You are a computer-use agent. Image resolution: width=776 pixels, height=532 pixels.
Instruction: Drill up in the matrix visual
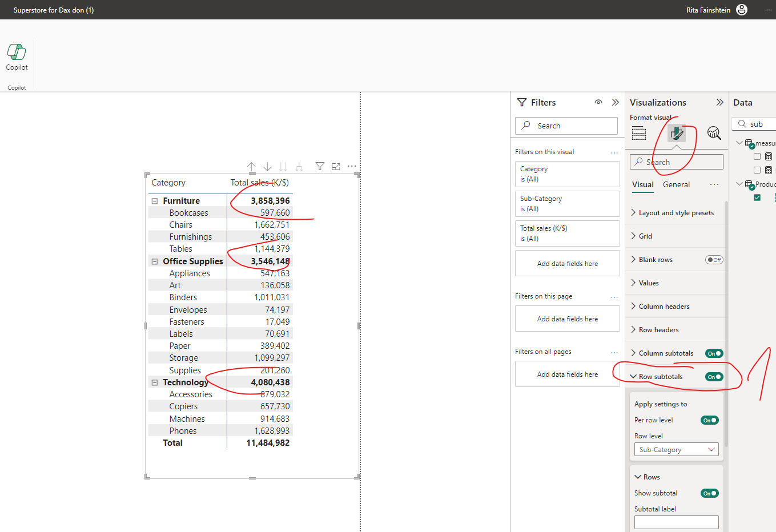click(251, 167)
